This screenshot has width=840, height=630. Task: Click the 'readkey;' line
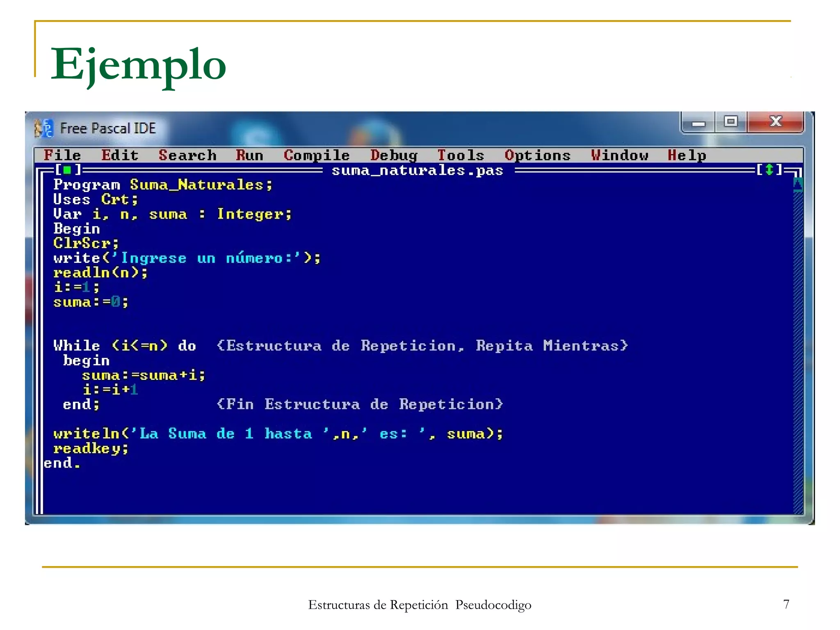91,449
